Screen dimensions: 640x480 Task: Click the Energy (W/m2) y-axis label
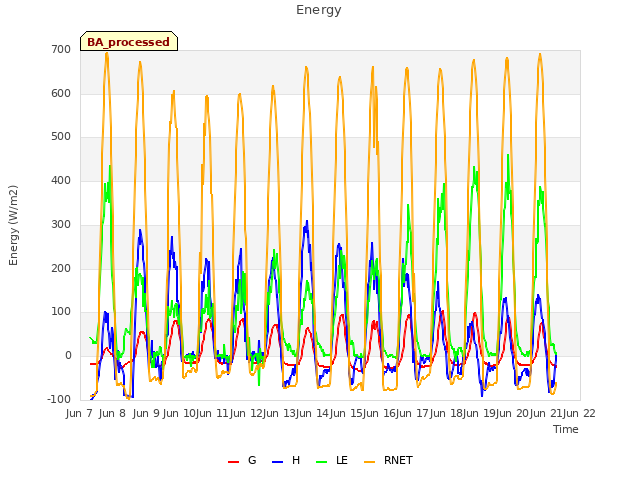(13, 225)
